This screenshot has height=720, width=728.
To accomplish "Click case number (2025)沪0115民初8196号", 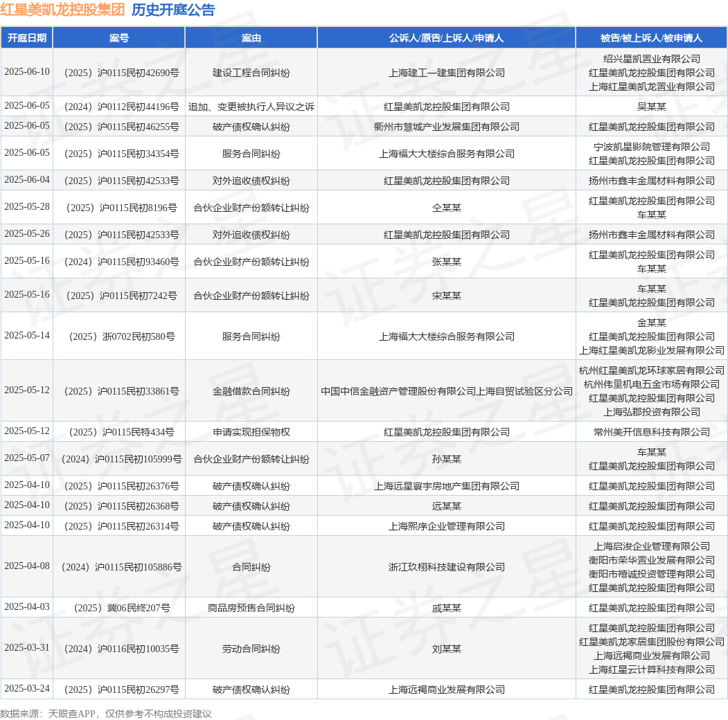I will (122, 208).
